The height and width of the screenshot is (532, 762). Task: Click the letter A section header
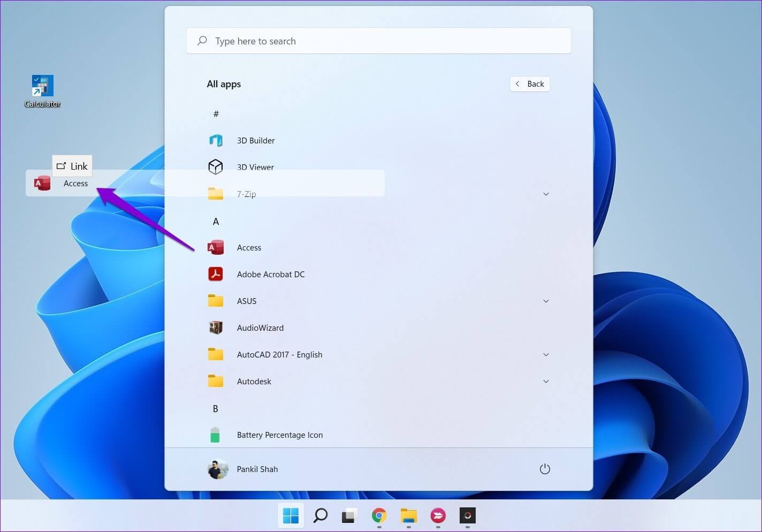pos(216,222)
